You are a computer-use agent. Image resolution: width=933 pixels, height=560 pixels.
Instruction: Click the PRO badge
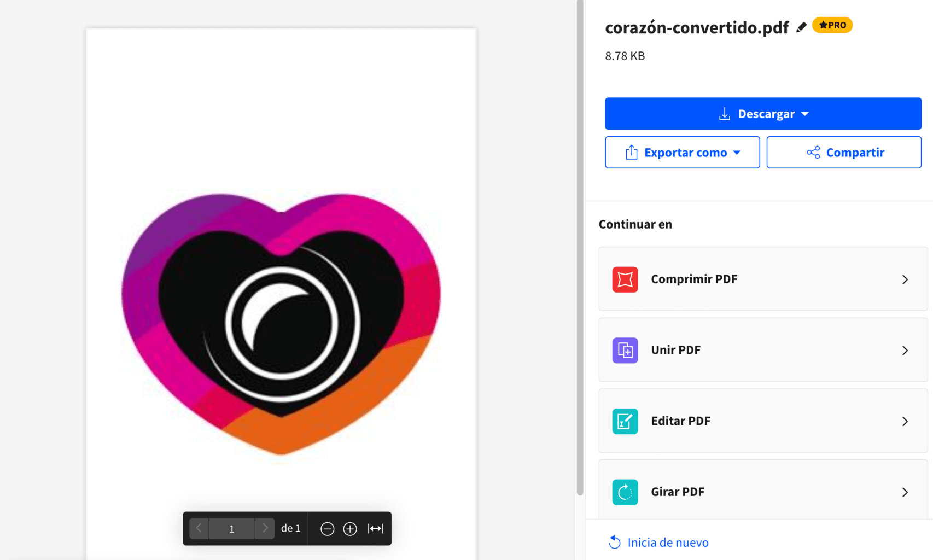point(832,25)
